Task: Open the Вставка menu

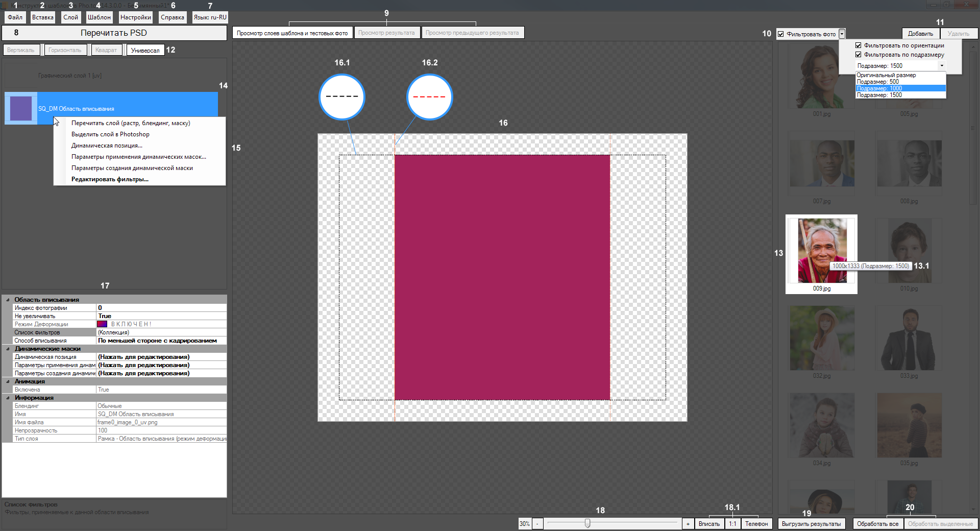Action: coord(43,17)
